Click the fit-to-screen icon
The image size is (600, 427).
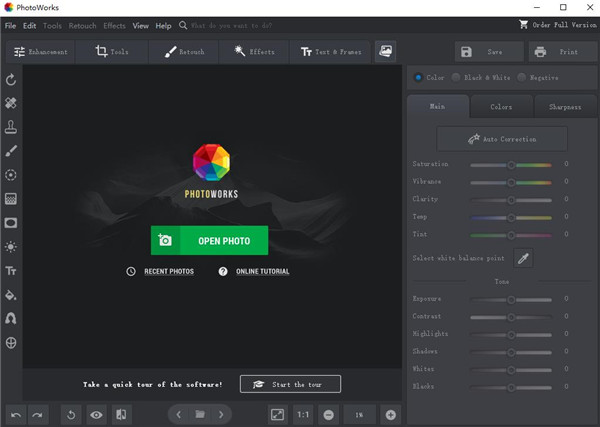pos(277,414)
